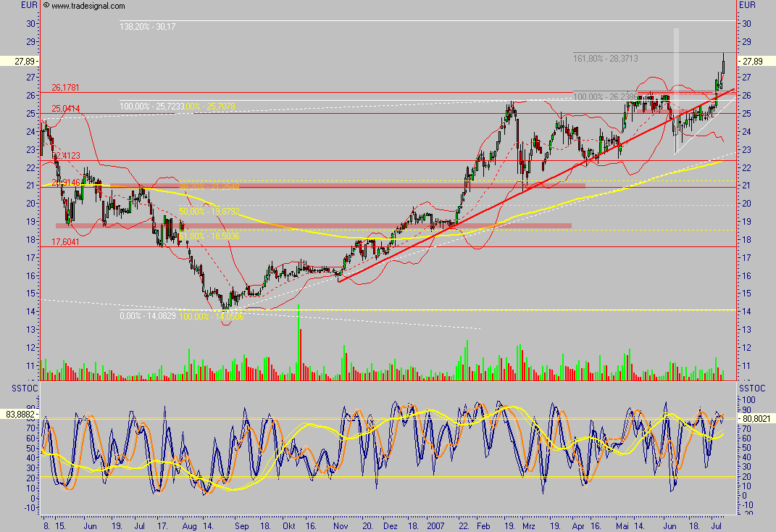Click the 138,20% - 30,17 Fibonacci label
This screenshot has height=532, width=776.
pyautogui.click(x=148, y=27)
